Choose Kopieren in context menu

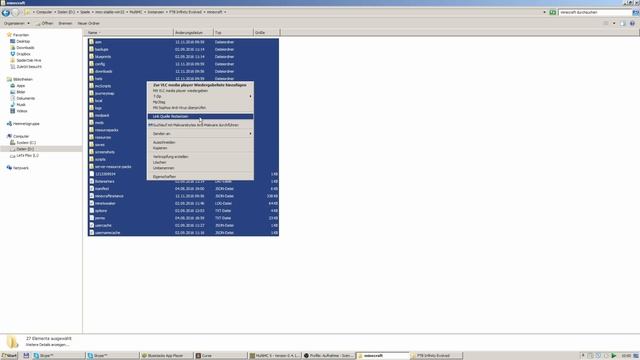[x=200, y=148]
